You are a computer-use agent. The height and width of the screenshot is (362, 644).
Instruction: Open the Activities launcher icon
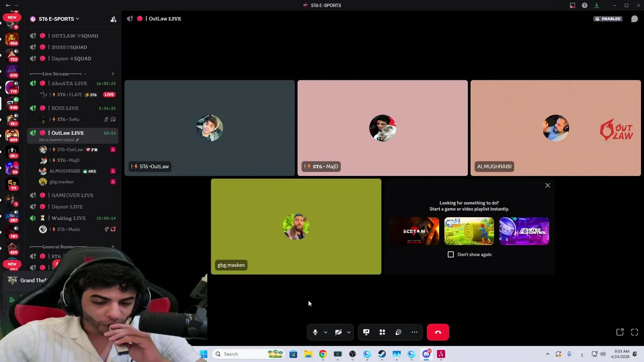[x=382, y=332]
